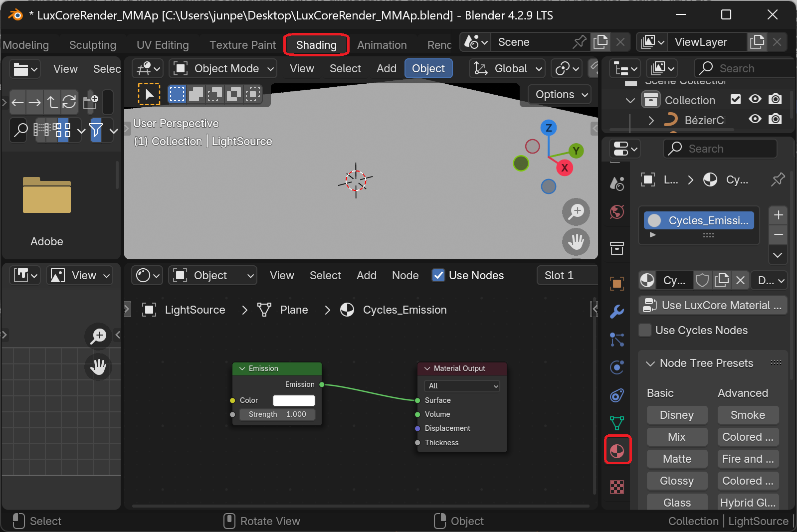Open the Texture checkerboard properties tab
797x532 pixels.
(x=617, y=487)
